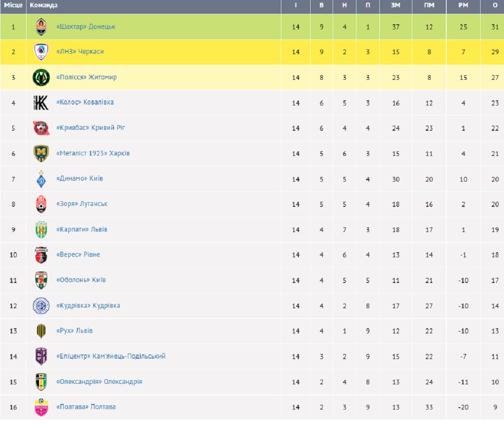Image resolution: width=504 pixels, height=426 pixels.
Task: Click the «РМ» goal difference header
Action: (x=463, y=6)
